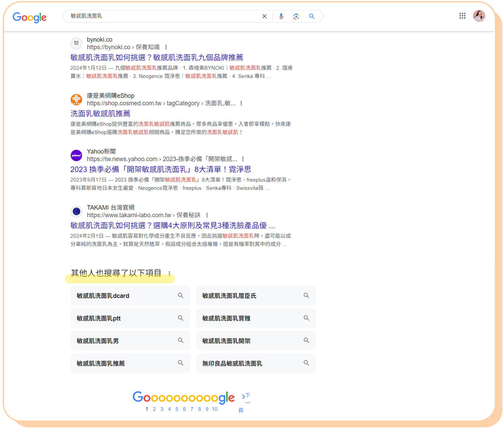Go to results page 4

point(169,409)
